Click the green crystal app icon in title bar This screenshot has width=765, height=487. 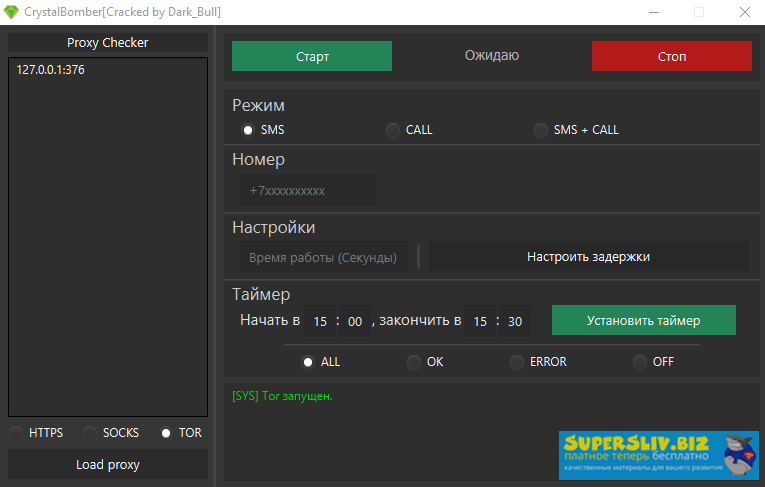(x=11, y=12)
